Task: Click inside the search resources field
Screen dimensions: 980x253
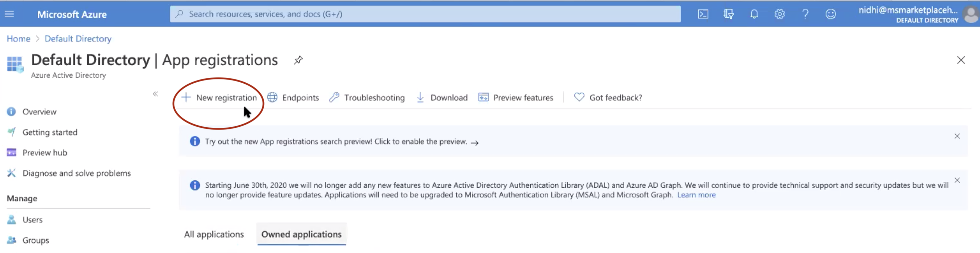Action: pos(425,14)
